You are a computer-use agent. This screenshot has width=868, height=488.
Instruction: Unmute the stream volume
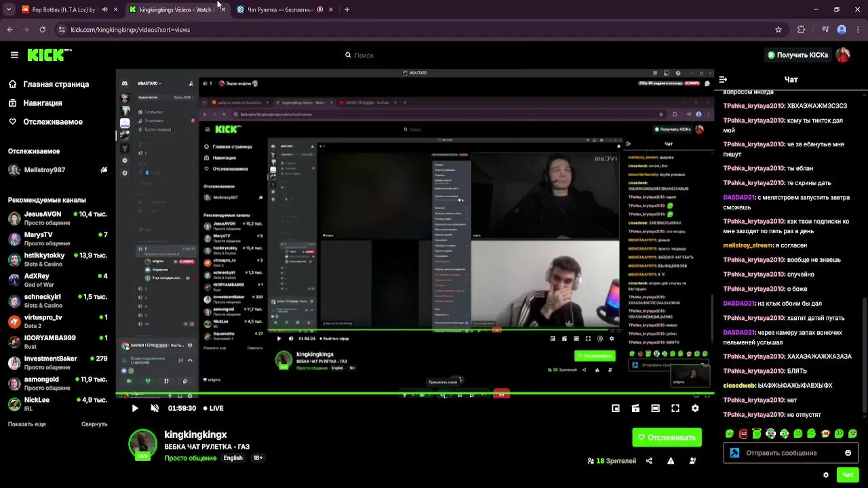click(x=155, y=408)
